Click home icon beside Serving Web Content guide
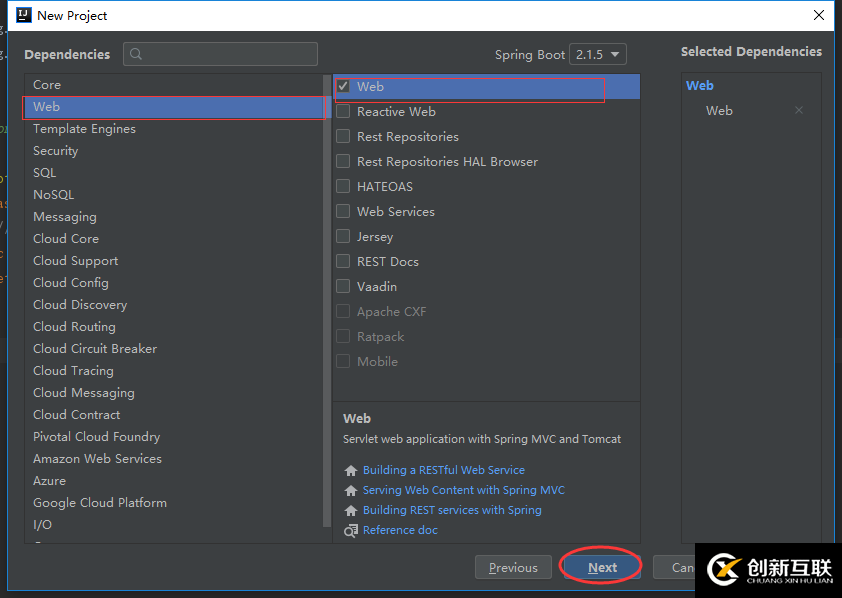The width and height of the screenshot is (842, 598). tap(350, 491)
